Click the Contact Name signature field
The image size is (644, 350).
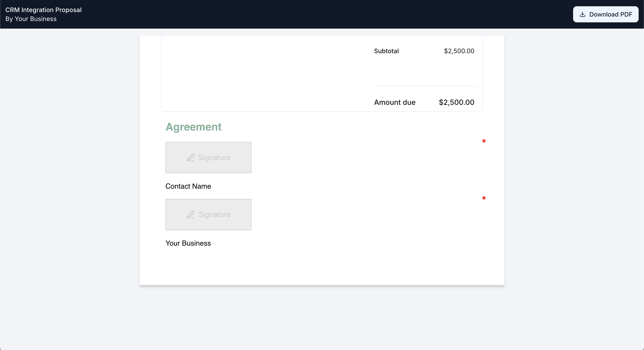(x=208, y=157)
